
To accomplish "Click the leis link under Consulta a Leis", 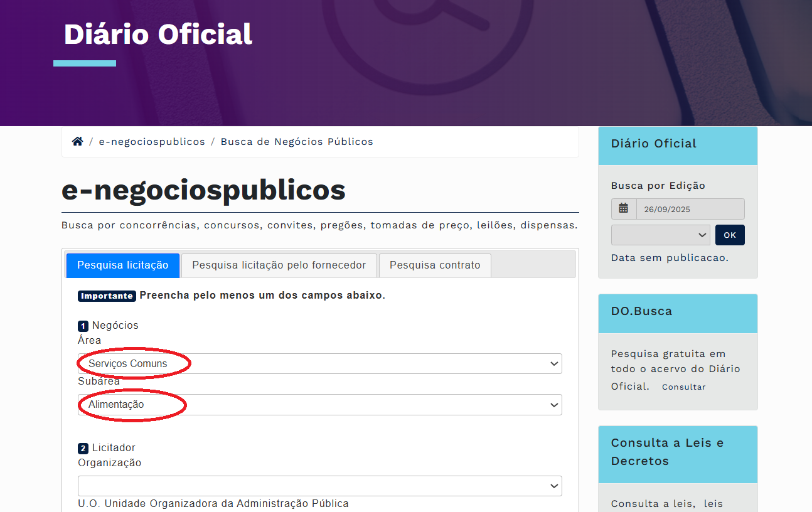I will point(712,503).
